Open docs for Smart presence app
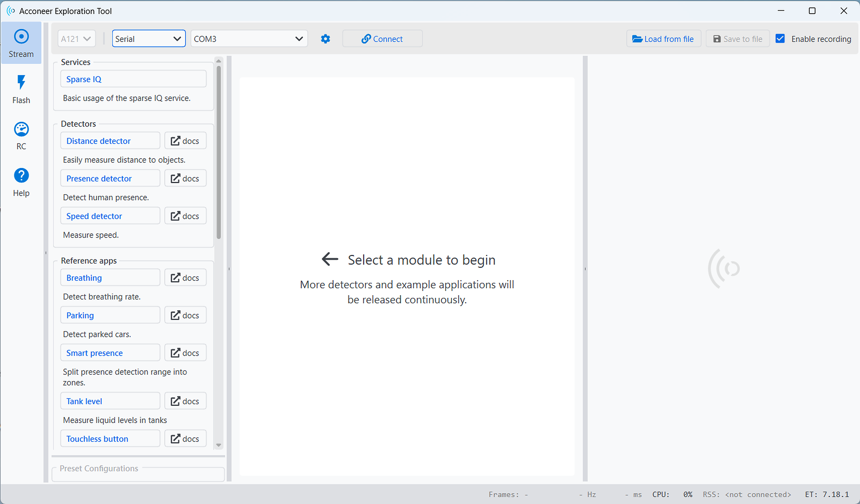 (185, 353)
